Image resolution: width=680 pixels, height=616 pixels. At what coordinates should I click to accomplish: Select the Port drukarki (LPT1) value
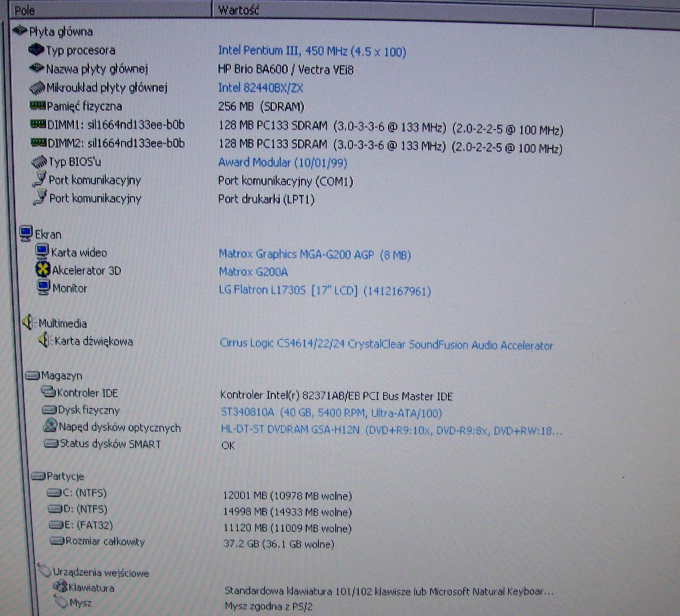pyautogui.click(x=266, y=199)
